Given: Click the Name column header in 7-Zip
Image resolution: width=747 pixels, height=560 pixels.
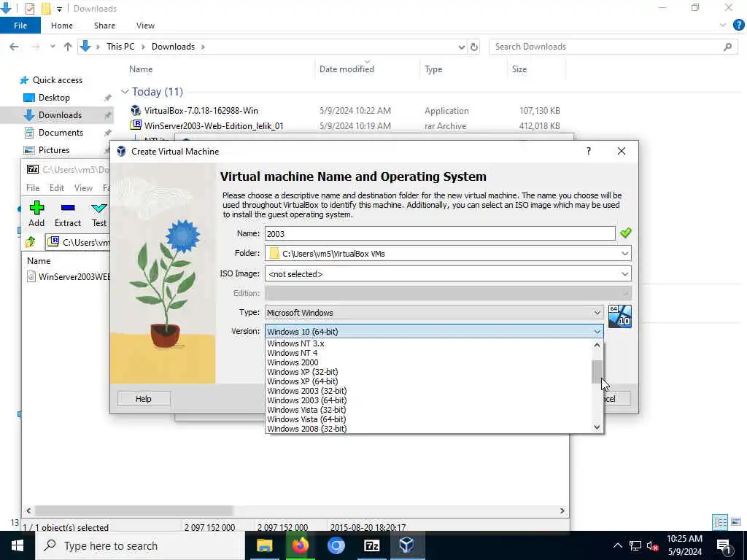Looking at the screenshot, I should [x=39, y=260].
